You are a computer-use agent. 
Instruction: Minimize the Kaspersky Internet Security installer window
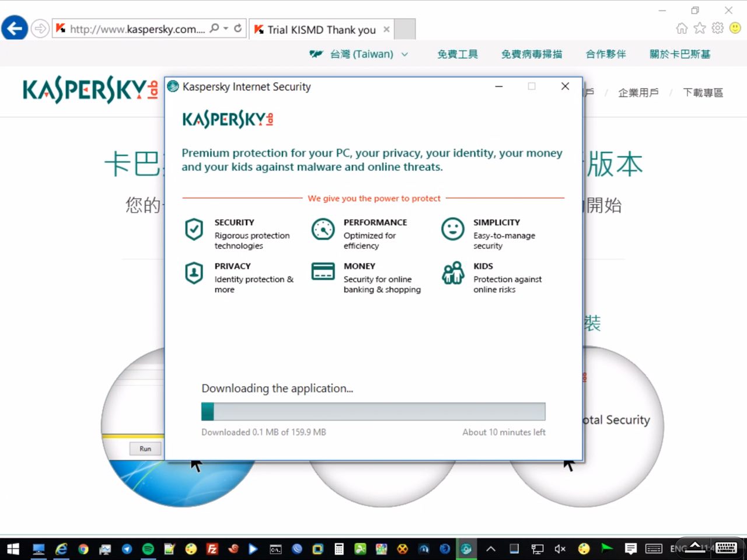pyautogui.click(x=499, y=86)
